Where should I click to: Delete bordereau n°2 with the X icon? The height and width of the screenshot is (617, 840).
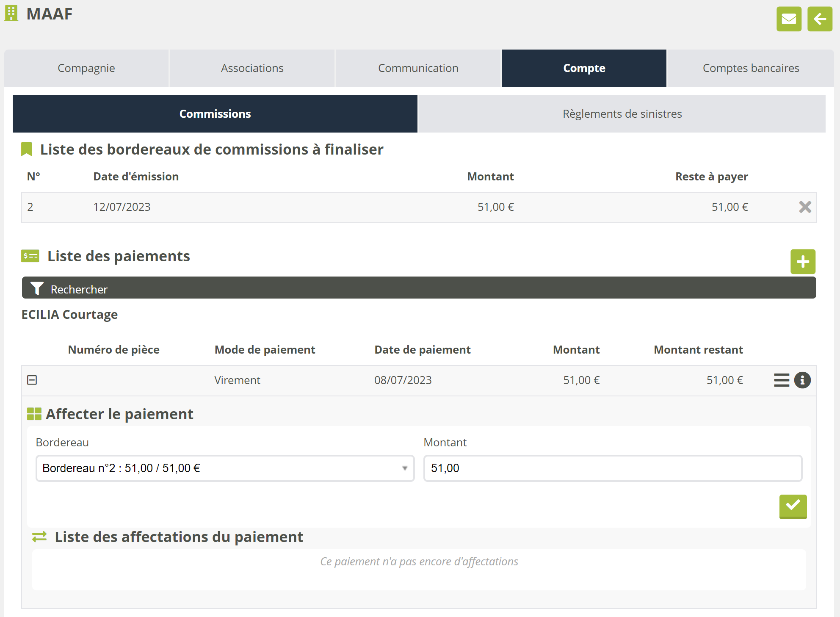805,207
